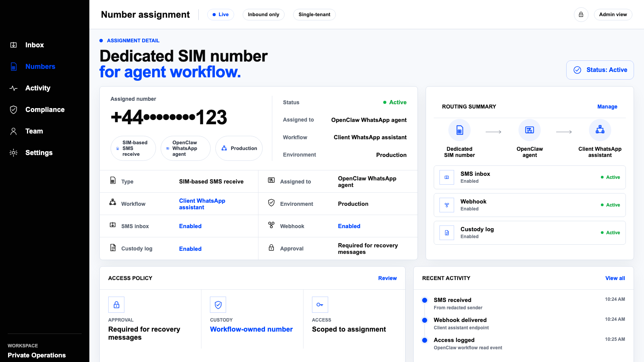Screen dimensions: 644x362
Task: Click the Access logged activity entry
Action: tap(524, 344)
